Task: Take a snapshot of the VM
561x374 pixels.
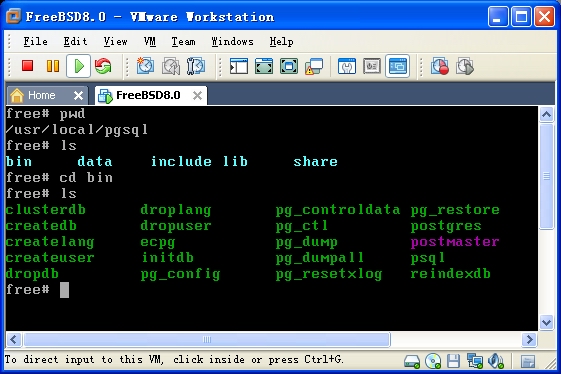Action: [145, 66]
